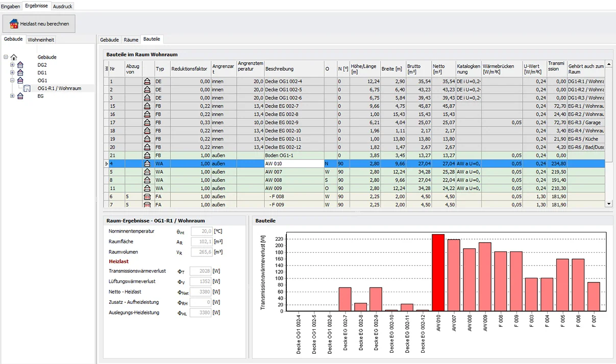Select the DG2 floor icon

(20, 65)
